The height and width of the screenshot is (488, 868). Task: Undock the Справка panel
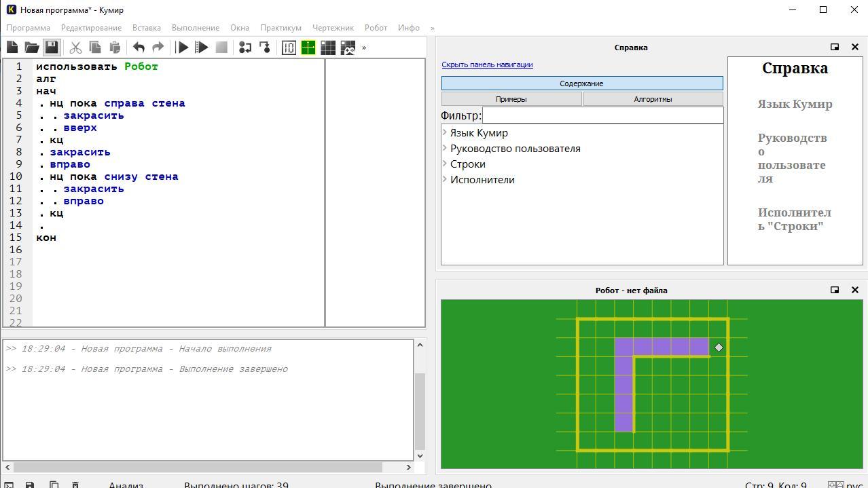point(835,47)
